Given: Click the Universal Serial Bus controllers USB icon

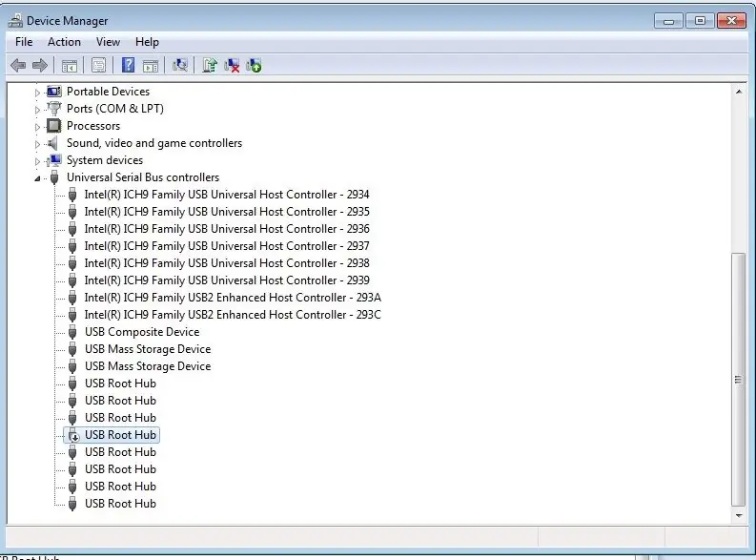Looking at the screenshot, I should point(54,177).
